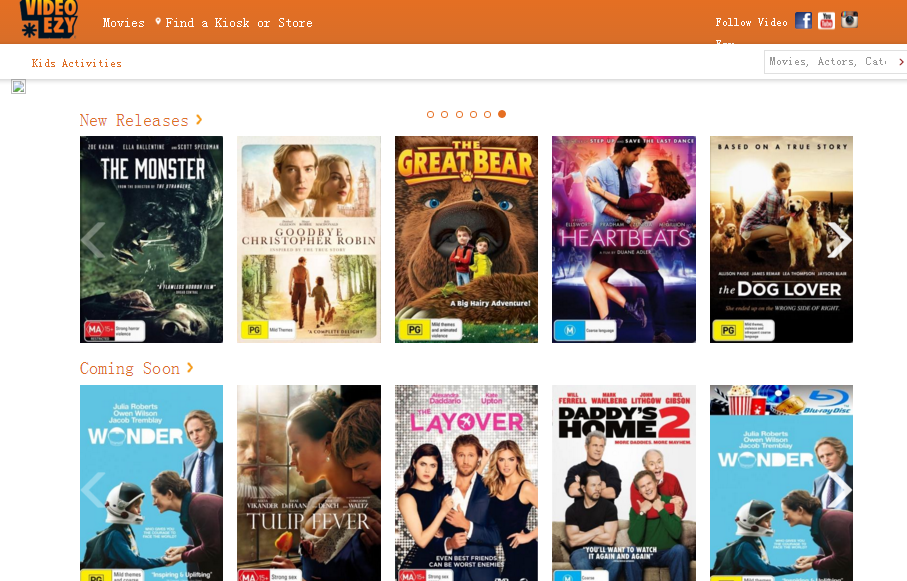Show previous New Releases with left arrow
Screen dimensions: 907x581
(93, 240)
